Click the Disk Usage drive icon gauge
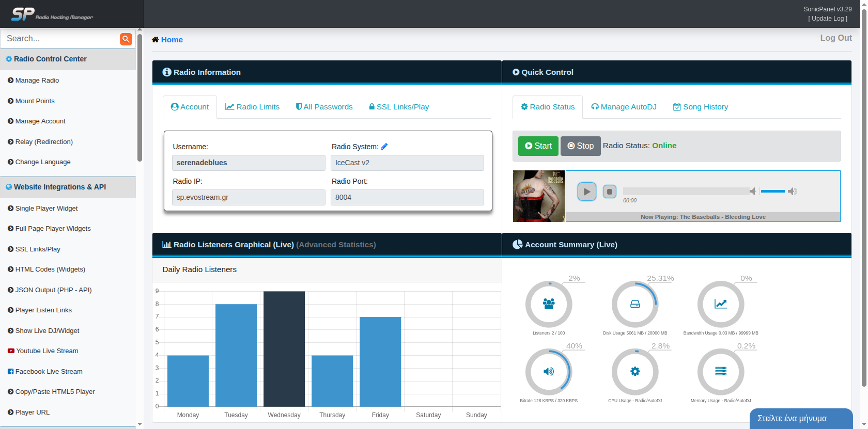 pyautogui.click(x=635, y=304)
